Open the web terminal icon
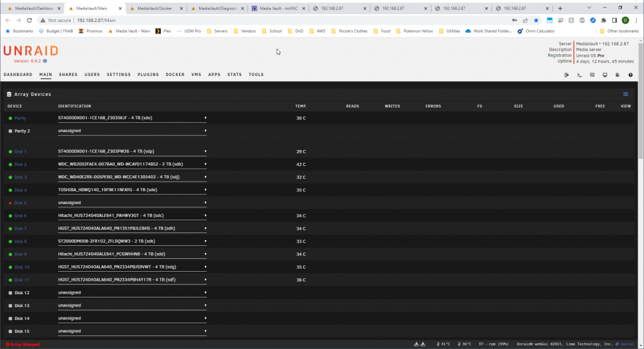The width and height of the screenshot is (644, 349). click(579, 75)
